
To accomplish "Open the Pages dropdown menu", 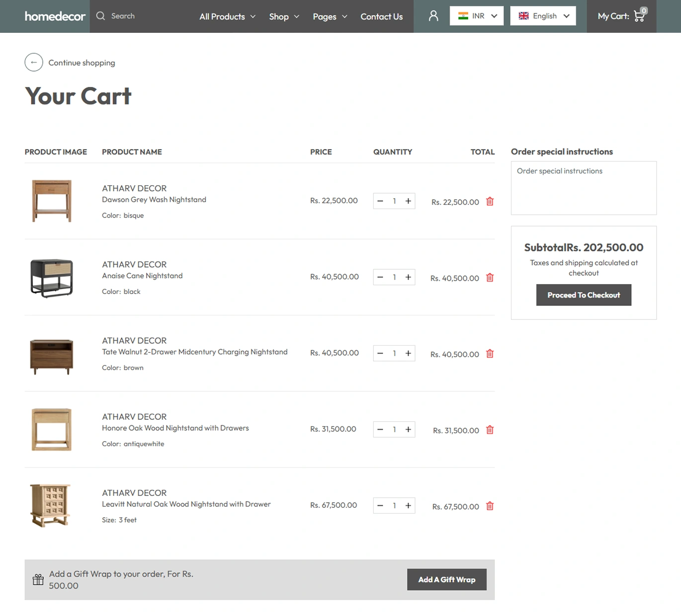I will coord(330,16).
